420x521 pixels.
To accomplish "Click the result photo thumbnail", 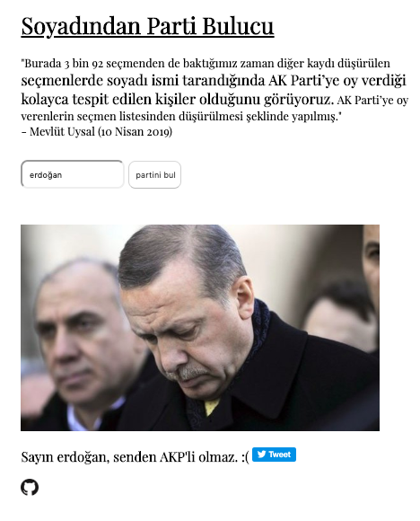I will (x=200, y=328).
